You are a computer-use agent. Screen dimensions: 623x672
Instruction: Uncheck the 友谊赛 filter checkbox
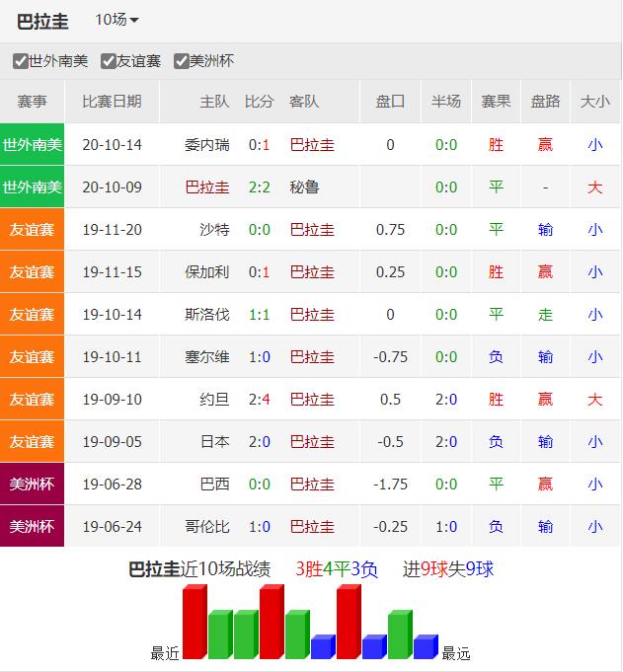[109, 61]
